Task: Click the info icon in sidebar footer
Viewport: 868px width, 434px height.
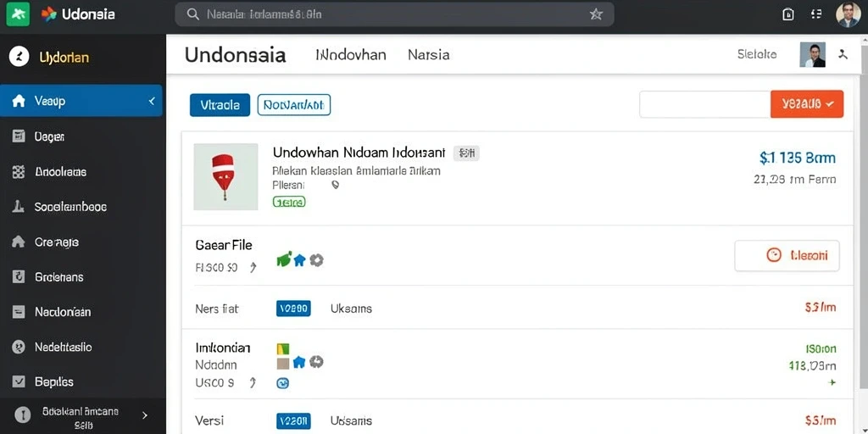Action: point(23,415)
